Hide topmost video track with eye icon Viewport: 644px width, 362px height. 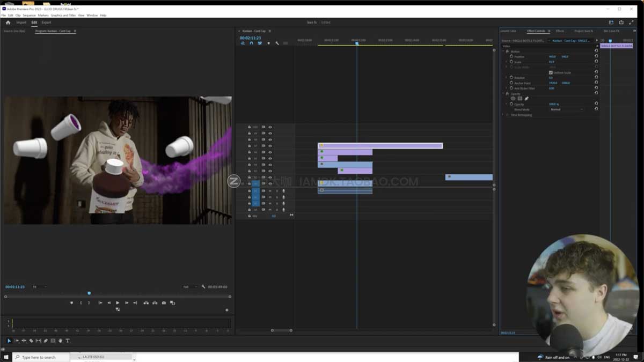pos(270,127)
